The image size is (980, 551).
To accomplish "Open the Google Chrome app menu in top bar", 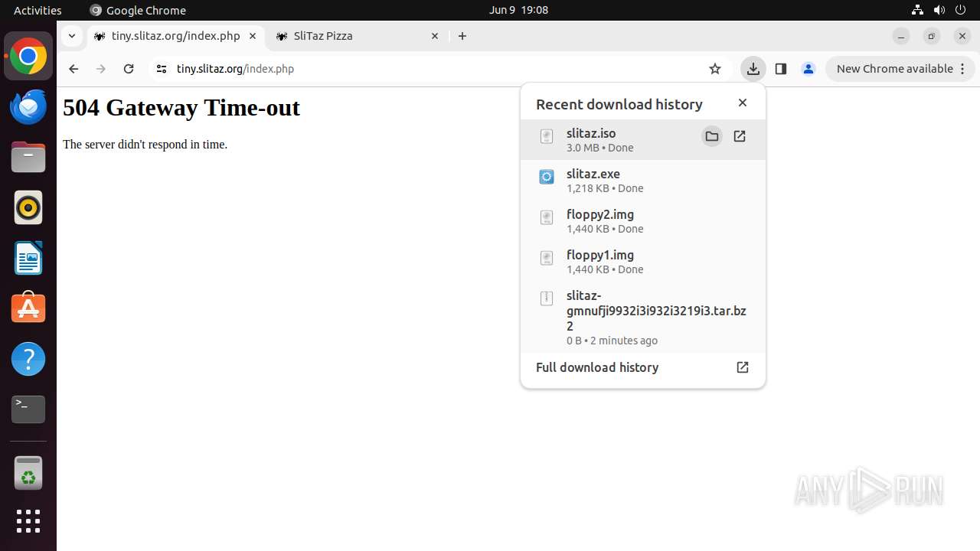I will pos(138,10).
